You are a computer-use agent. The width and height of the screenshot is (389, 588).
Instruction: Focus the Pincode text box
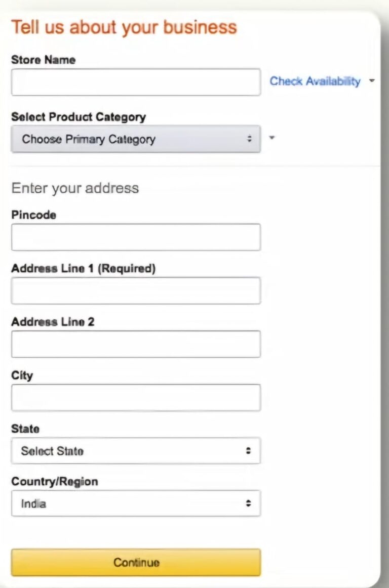click(136, 237)
